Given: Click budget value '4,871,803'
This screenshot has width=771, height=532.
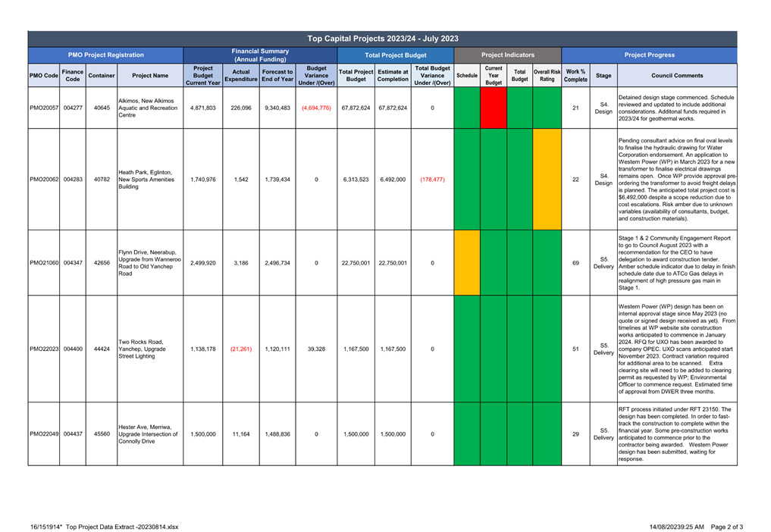Looking at the screenshot, I should (202, 108).
